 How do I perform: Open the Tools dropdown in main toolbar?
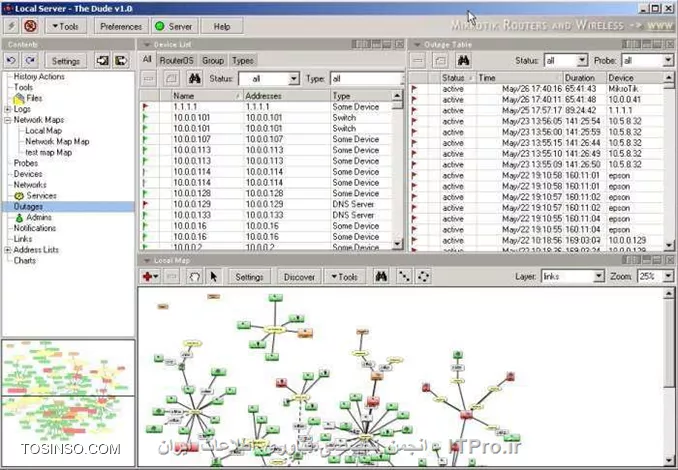pos(66,26)
